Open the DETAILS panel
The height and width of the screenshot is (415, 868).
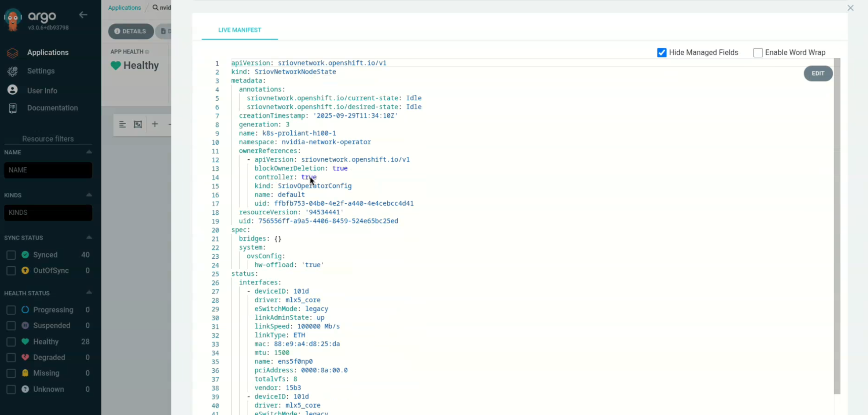click(x=131, y=31)
